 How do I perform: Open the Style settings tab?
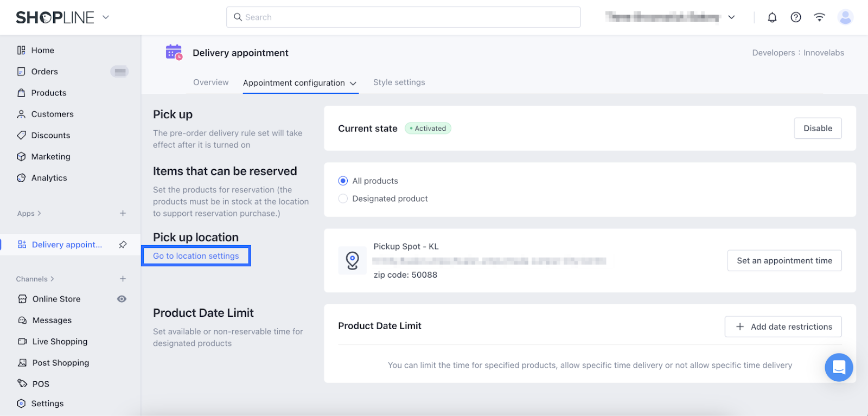tap(399, 82)
